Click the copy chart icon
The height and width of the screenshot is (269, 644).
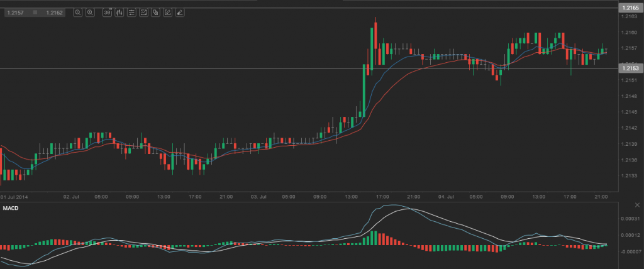pyautogui.click(x=155, y=13)
